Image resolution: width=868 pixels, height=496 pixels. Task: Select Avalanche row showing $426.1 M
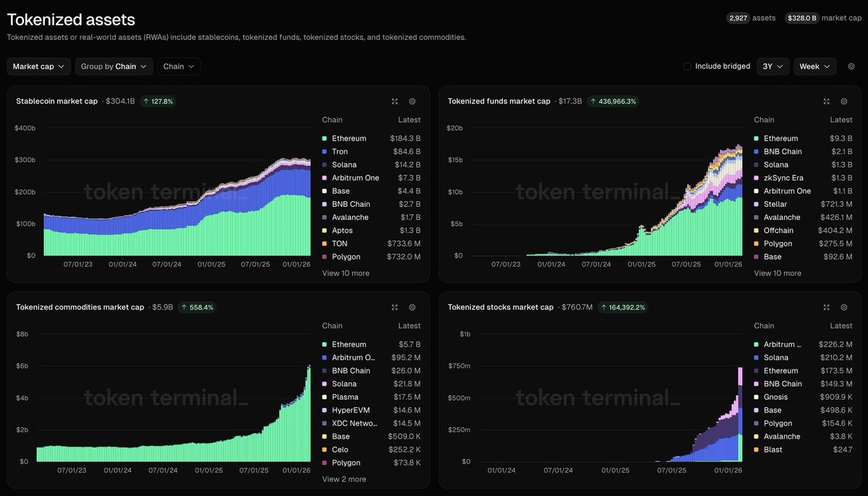(803, 217)
